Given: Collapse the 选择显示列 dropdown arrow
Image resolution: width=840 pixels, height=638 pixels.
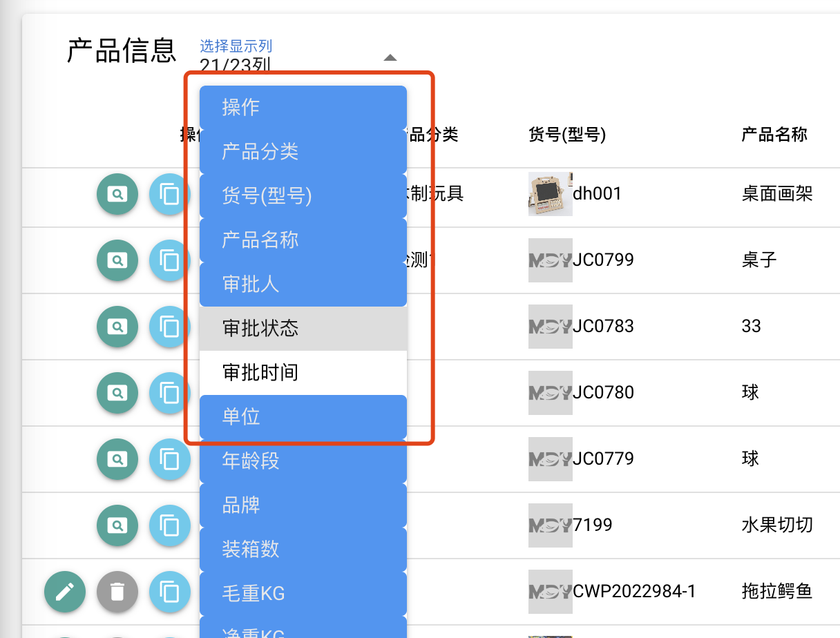Looking at the screenshot, I should pos(390,57).
